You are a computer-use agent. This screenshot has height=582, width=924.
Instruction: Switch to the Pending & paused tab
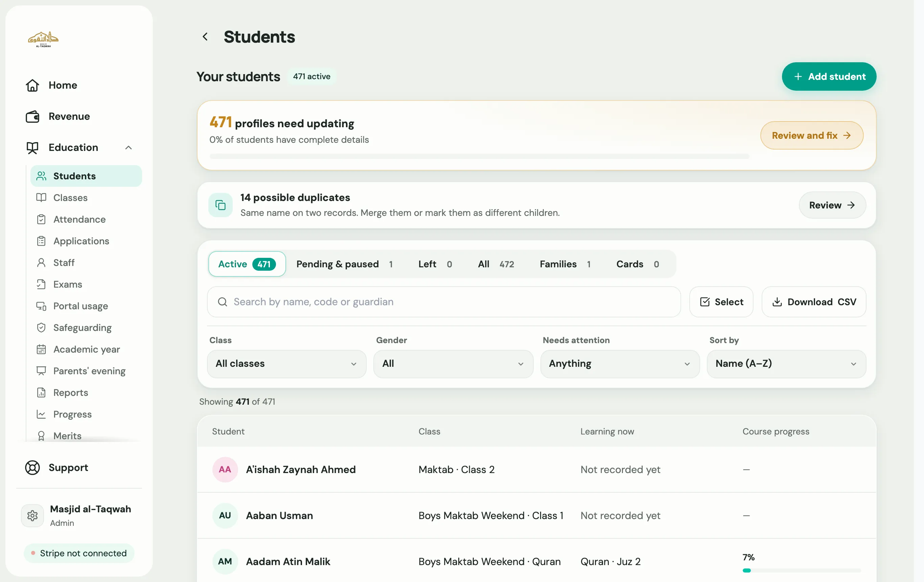[x=345, y=264]
